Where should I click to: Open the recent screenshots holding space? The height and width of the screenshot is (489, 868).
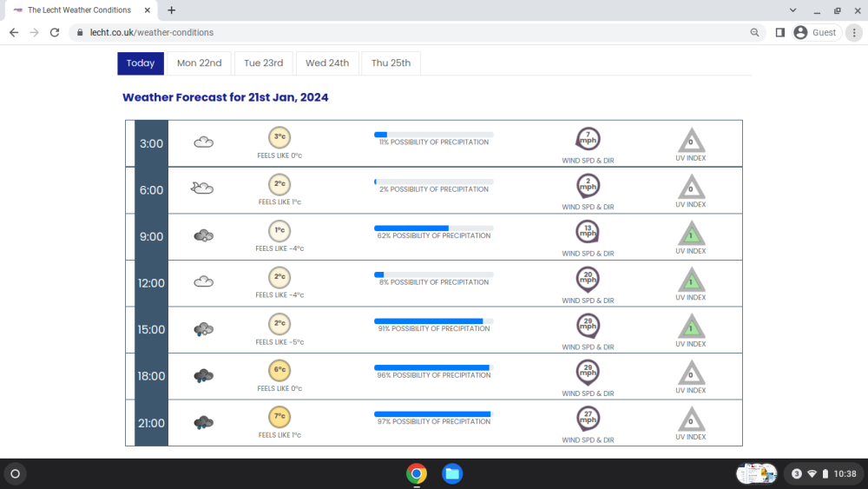(x=757, y=473)
